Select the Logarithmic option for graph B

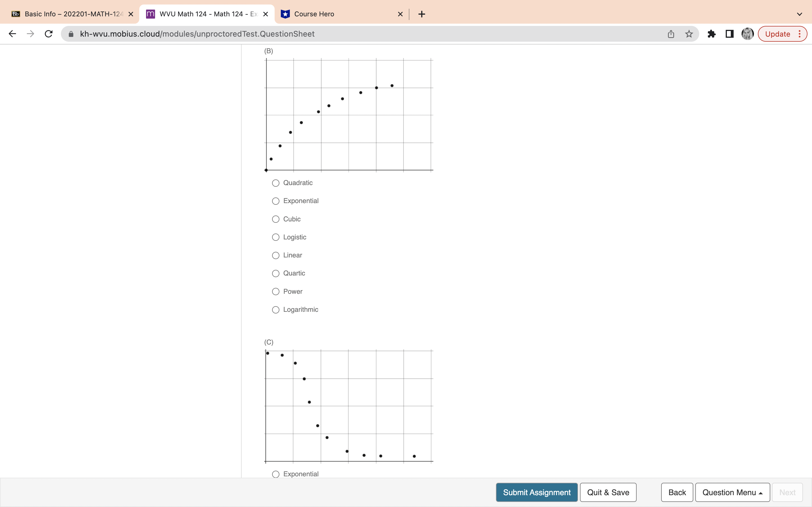[x=275, y=310]
